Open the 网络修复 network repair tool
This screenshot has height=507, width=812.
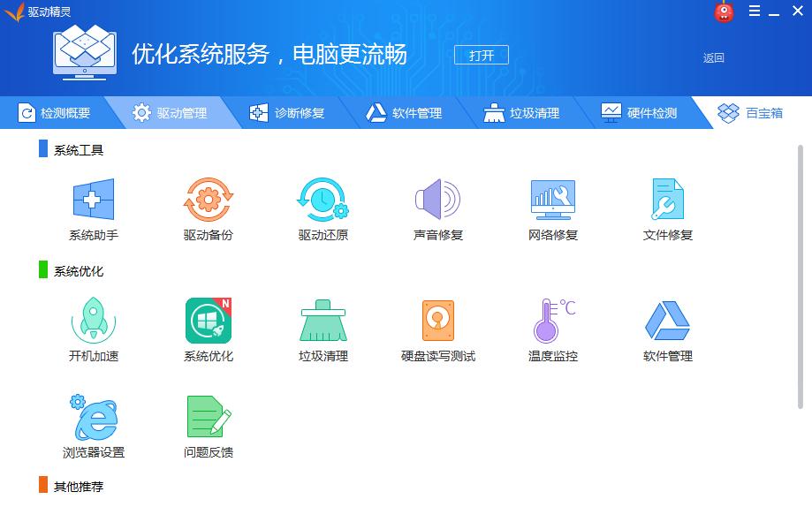tap(552, 200)
